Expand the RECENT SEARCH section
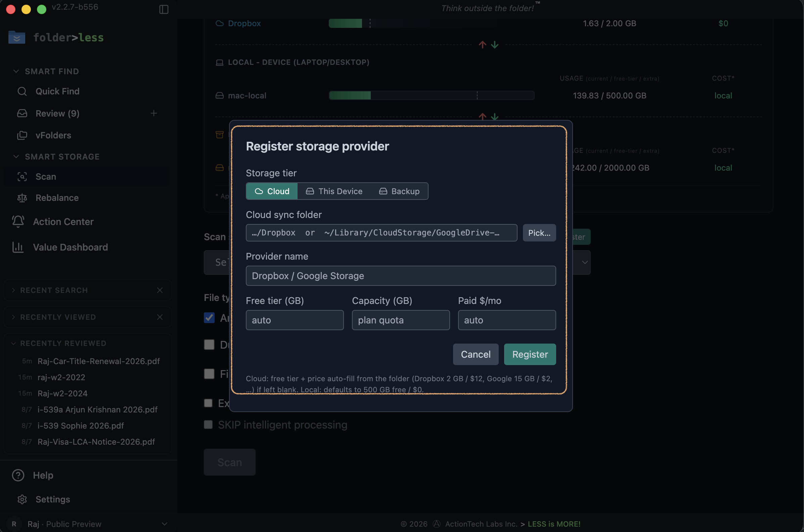Viewport: 804px width, 532px height. tap(13, 291)
